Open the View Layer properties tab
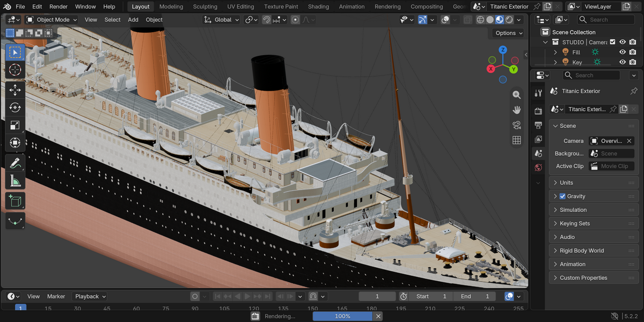The width and height of the screenshot is (644, 322). click(538, 140)
